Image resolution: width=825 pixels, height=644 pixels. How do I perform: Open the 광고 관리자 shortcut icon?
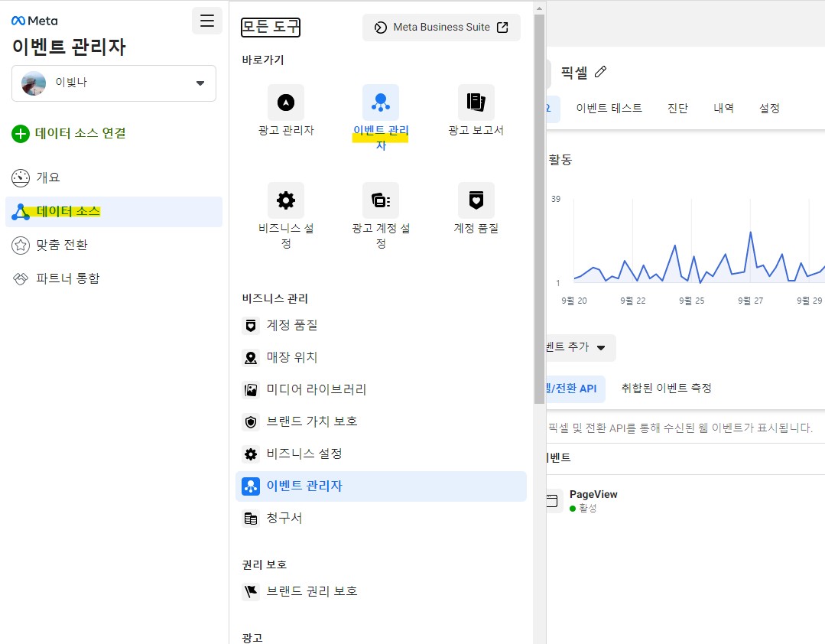(x=285, y=101)
